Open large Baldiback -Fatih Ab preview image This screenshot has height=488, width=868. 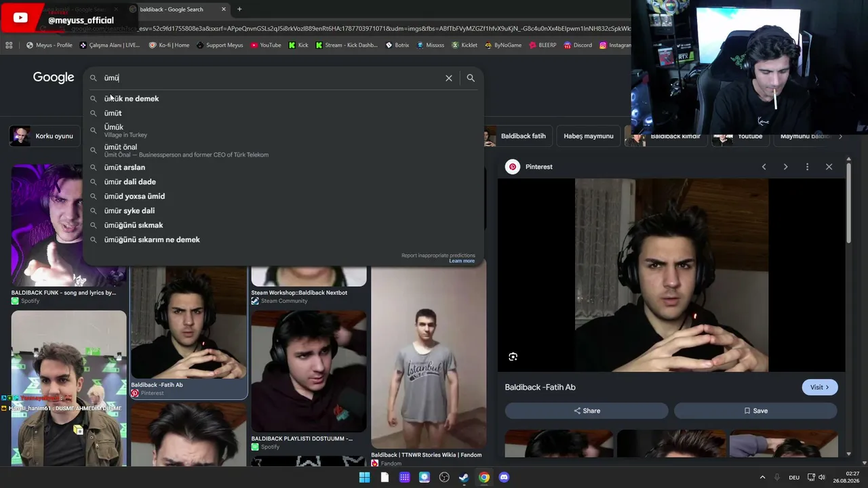(x=671, y=275)
